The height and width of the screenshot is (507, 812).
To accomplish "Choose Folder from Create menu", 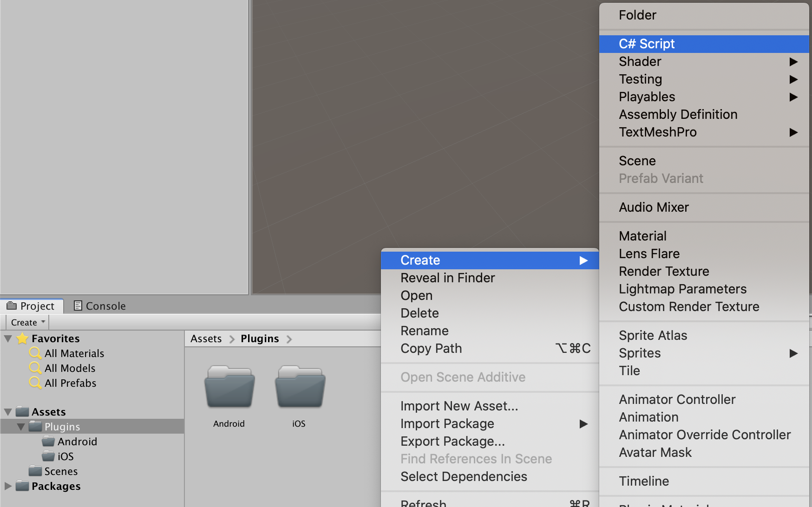I will click(x=704, y=15).
